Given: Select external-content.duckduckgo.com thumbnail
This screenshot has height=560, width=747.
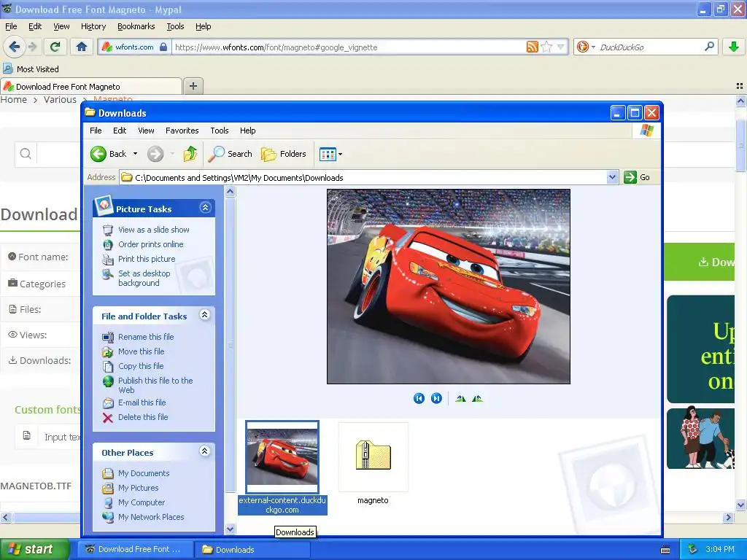Looking at the screenshot, I should click(282, 467).
